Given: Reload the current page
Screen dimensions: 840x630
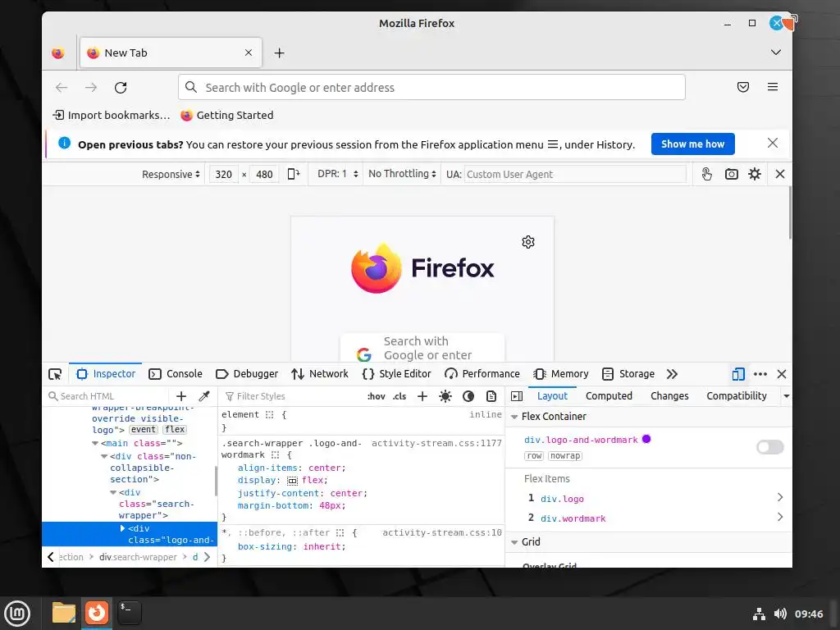Looking at the screenshot, I should pyautogui.click(x=121, y=87).
